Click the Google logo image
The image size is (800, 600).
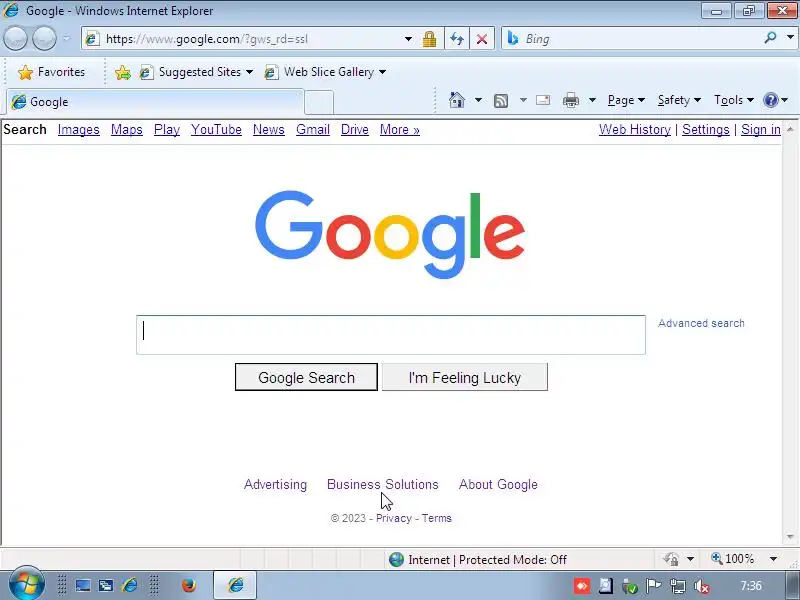click(390, 234)
